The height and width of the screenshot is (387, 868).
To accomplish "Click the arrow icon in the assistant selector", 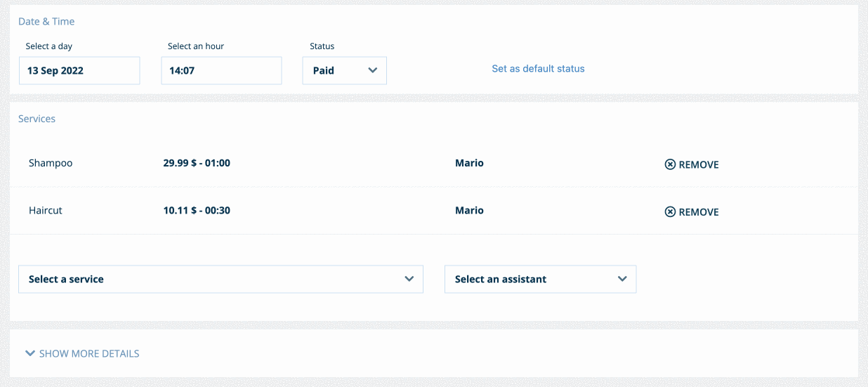I will pos(622,279).
